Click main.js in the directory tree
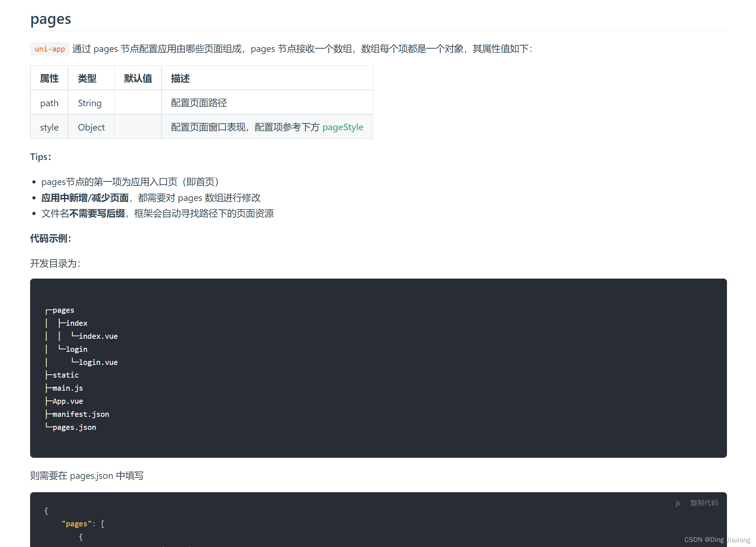The image size is (756, 547). (68, 388)
